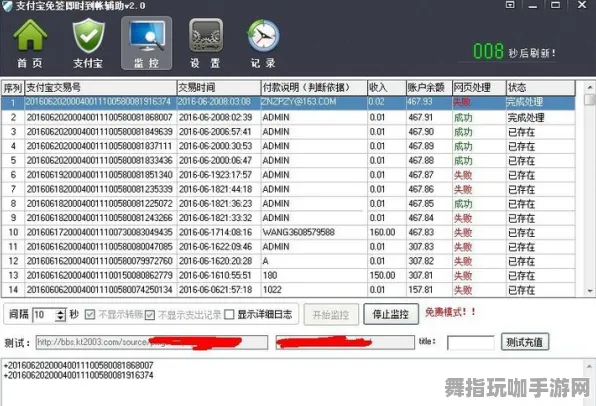Sort by 付款说明（判断依据）column header
Screen dimensions: 596x406
pyautogui.click(x=314, y=88)
